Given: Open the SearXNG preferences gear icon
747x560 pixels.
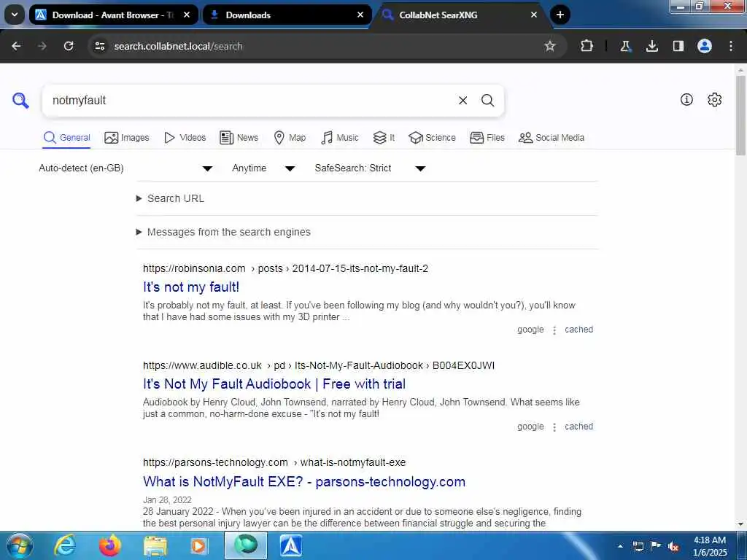Looking at the screenshot, I should pos(715,99).
